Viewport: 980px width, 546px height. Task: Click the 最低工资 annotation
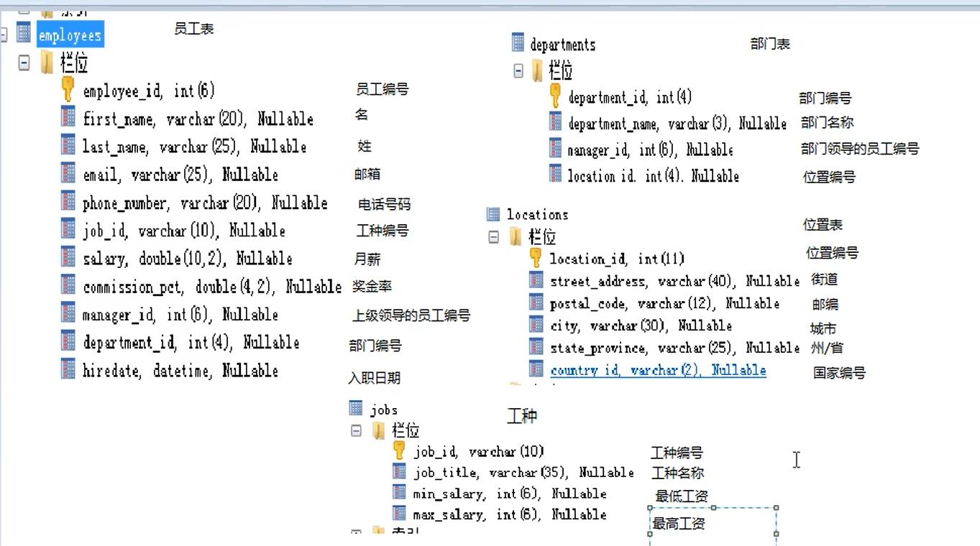pyautogui.click(x=682, y=496)
